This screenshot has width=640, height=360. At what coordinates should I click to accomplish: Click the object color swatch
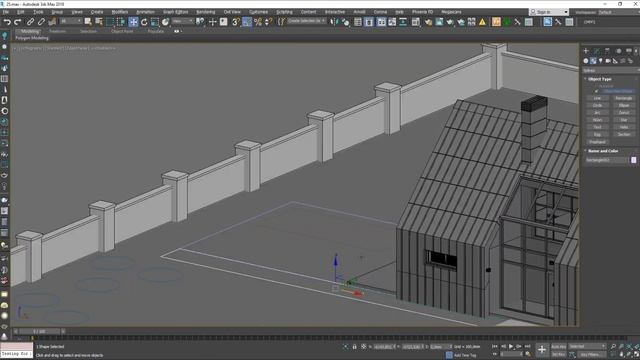(633, 160)
